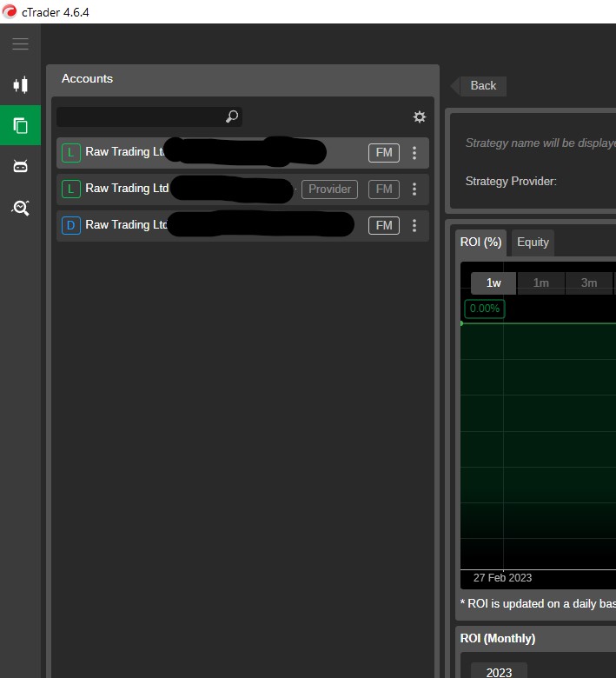Click FM button on demo account

[384, 225]
